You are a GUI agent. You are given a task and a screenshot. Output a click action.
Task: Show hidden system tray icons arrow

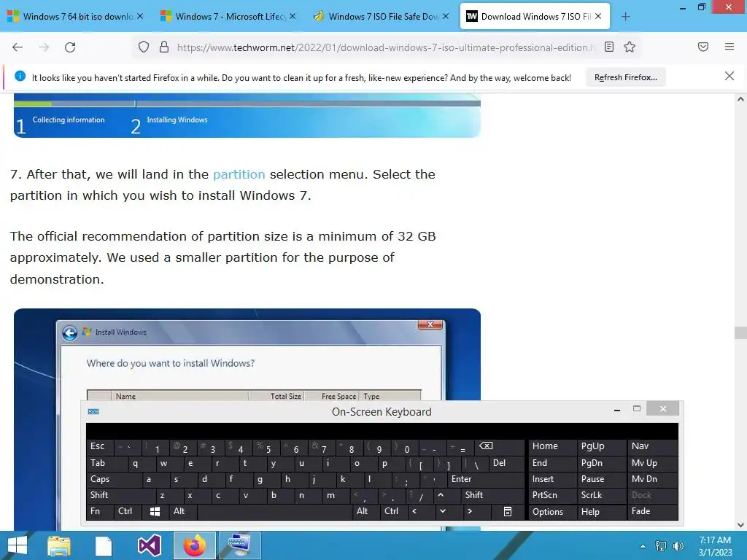click(x=643, y=546)
